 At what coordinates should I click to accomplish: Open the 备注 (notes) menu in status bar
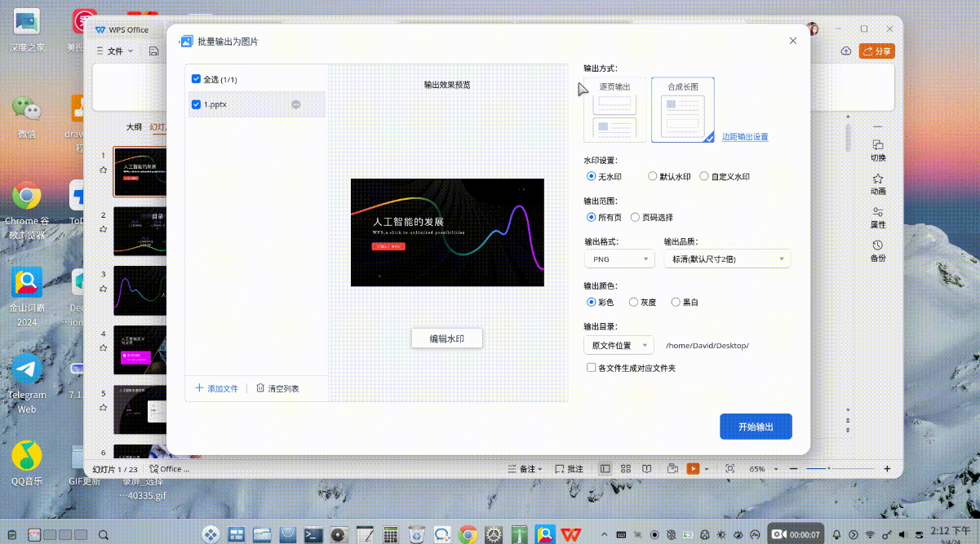coord(525,468)
